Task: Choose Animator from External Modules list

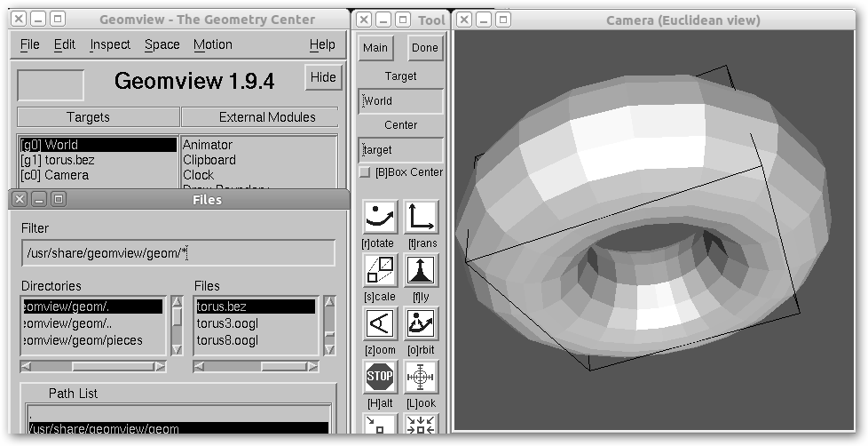Action: [x=208, y=145]
